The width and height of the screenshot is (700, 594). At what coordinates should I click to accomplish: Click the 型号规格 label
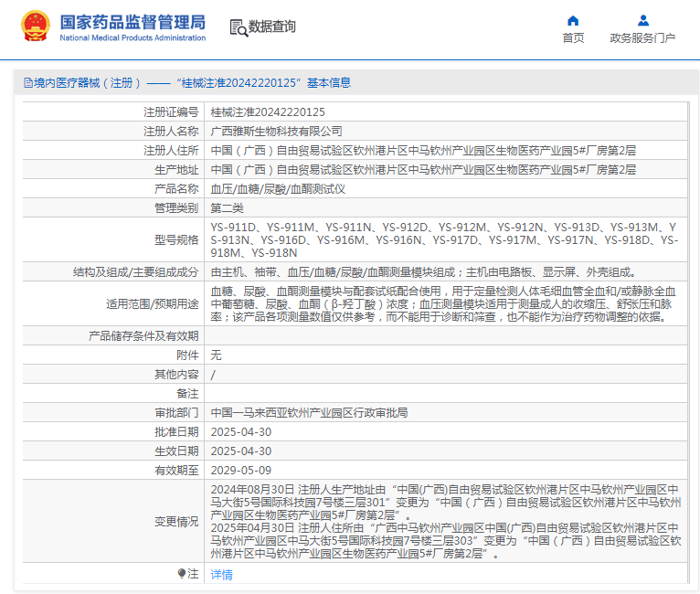[x=176, y=240]
